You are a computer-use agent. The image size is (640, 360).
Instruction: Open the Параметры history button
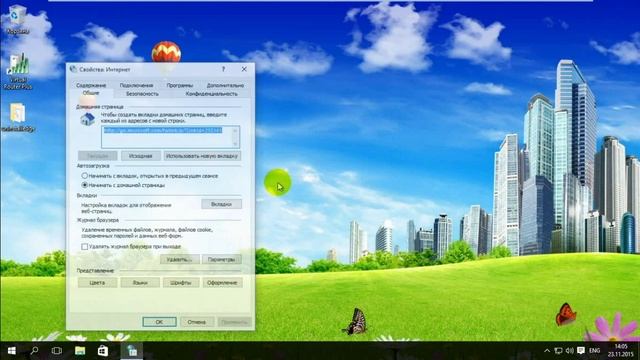222,259
